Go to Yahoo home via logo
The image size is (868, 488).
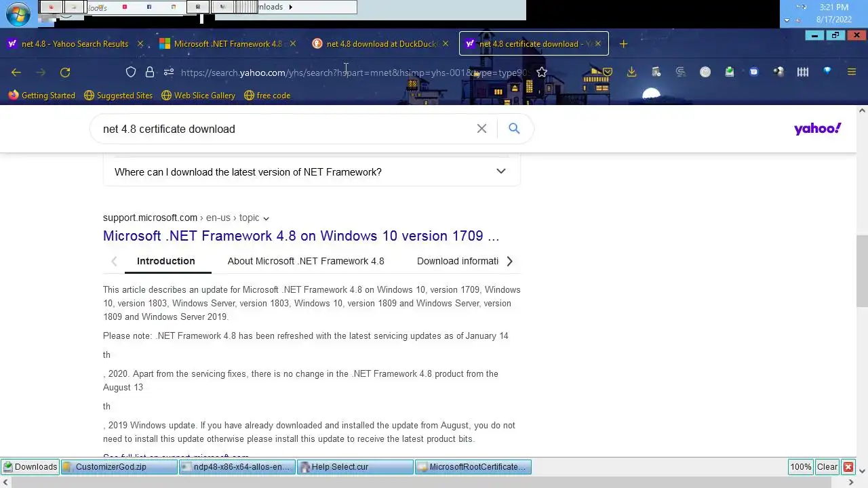(x=818, y=129)
